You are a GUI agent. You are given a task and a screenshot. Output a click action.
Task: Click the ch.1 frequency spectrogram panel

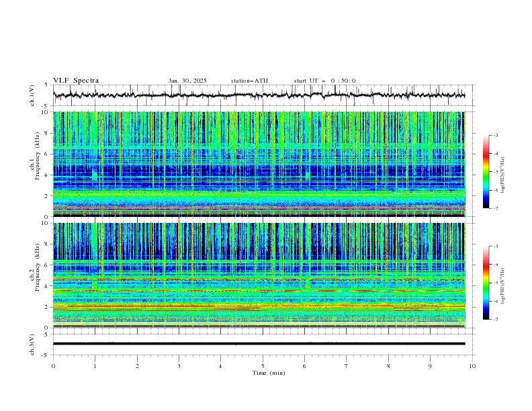pyautogui.click(x=259, y=164)
